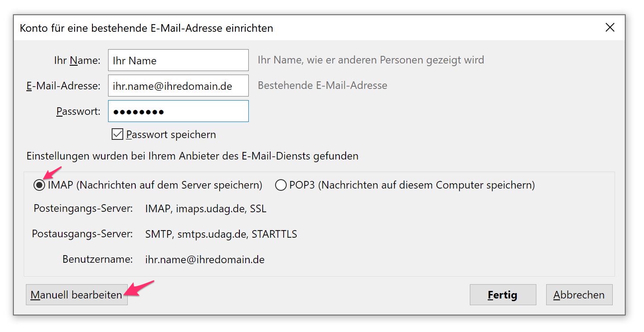Click the dialog title 'Konto für eine bestehende E-Mail-Adresse einrichten'

[x=146, y=28]
